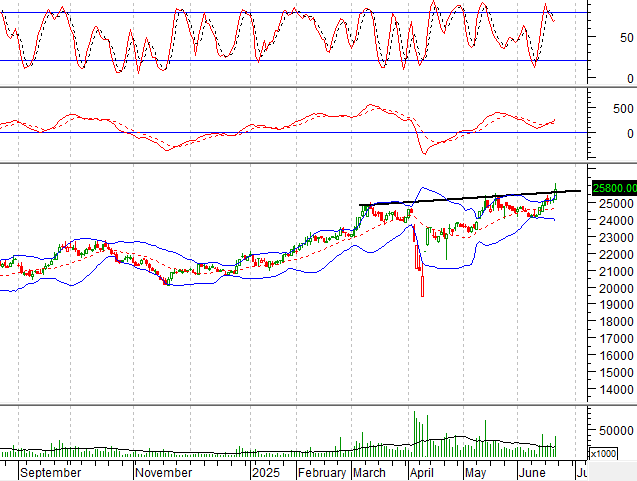Click the February label on time axis

tap(321, 471)
